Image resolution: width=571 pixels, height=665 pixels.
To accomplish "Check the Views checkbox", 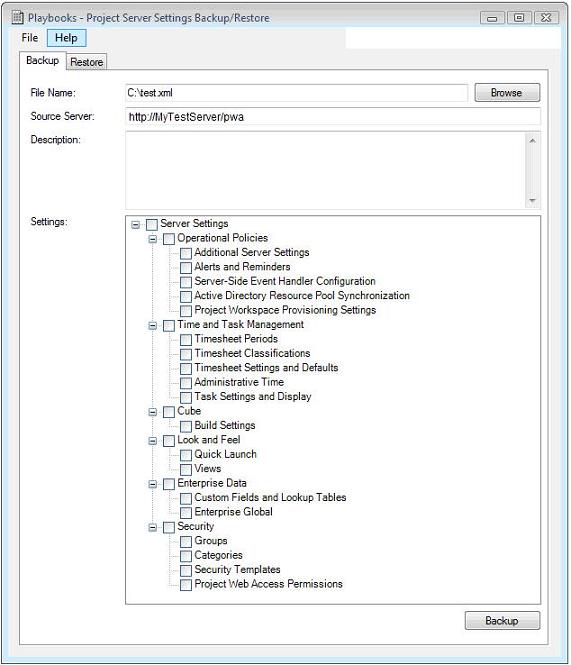I will point(186,469).
